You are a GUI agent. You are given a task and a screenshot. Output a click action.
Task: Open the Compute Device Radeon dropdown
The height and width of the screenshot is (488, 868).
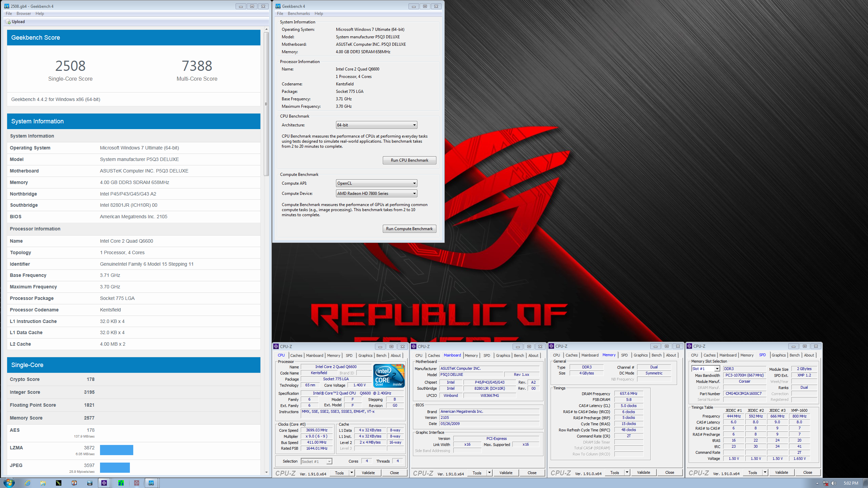(x=376, y=194)
